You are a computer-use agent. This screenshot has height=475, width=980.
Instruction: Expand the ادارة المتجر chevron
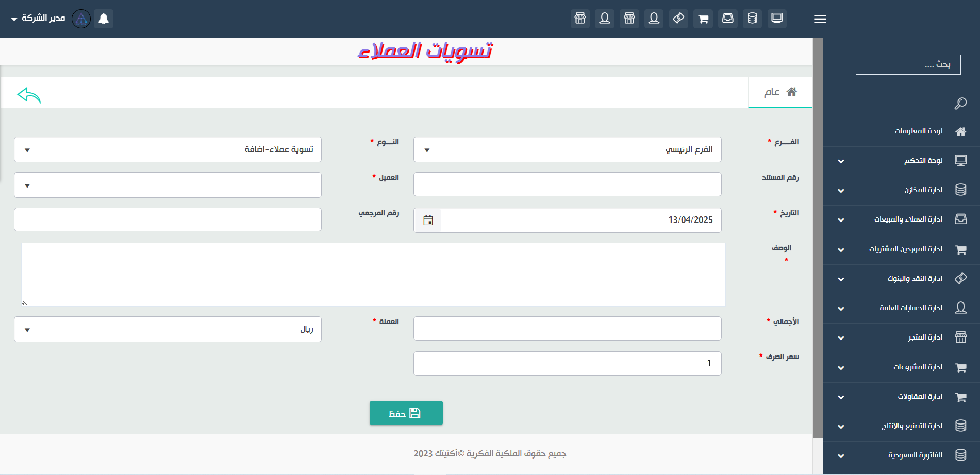(841, 338)
